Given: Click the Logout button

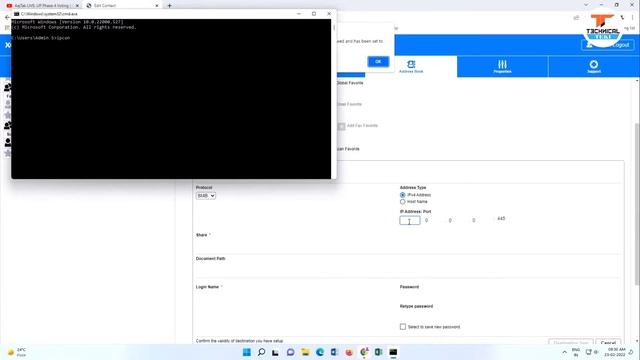Looking at the screenshot, I should [x=608, y=45].
